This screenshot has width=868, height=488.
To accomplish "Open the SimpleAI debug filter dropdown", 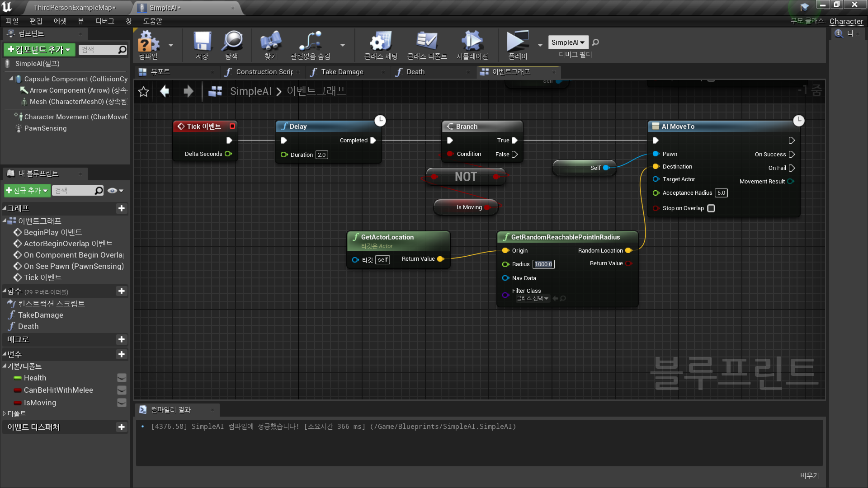I will [568, 42].
